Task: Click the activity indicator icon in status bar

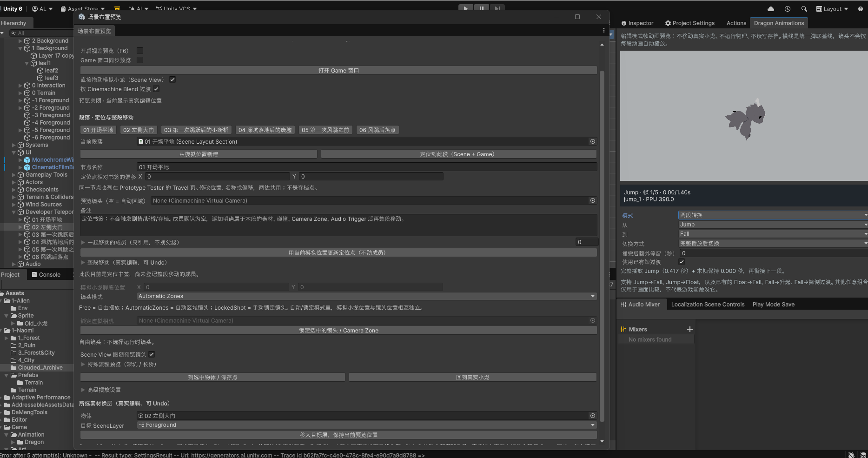Action: pos(863,455)
